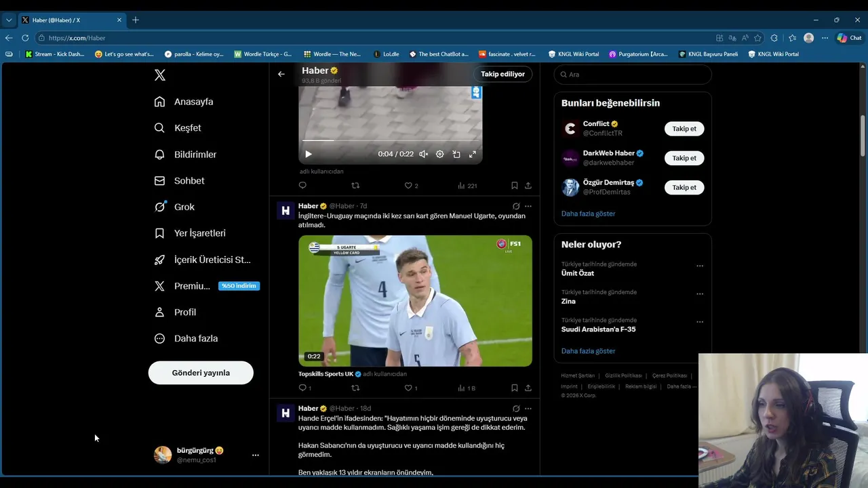
Task: Open the Premium sidebar entry
Action: click(x=207, y=286)
